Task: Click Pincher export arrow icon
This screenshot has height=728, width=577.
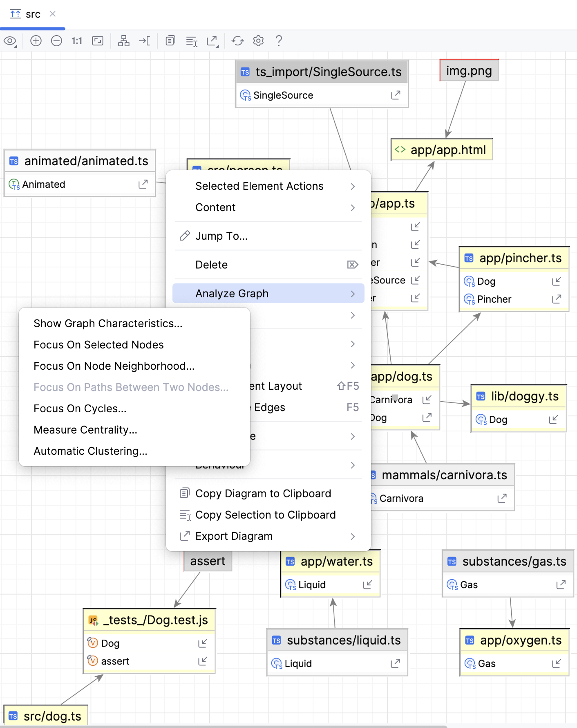Action: pyautogui.click(x=557, y=299)
